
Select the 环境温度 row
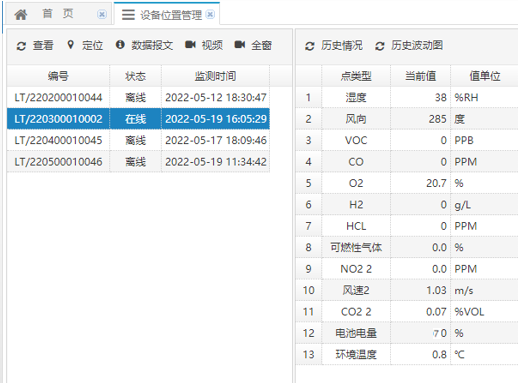407,354
